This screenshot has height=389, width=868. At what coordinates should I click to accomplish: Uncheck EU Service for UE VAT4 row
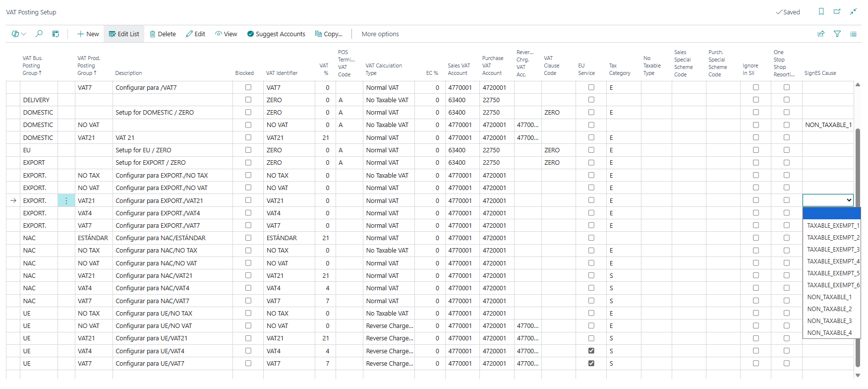coord(591,351)
